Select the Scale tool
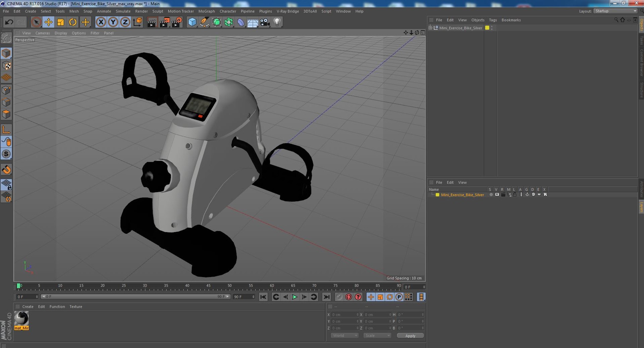644x348 pixels. click(x=61, y=22)
